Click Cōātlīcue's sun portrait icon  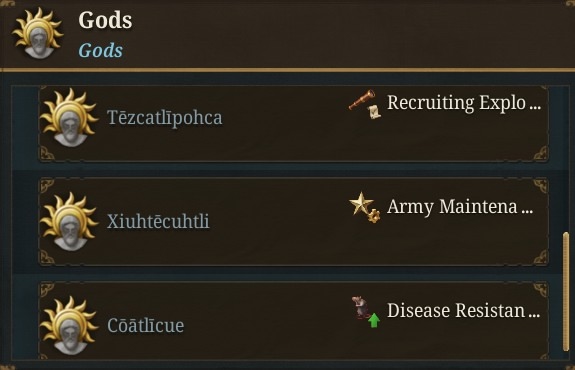[x=69, y=326]
